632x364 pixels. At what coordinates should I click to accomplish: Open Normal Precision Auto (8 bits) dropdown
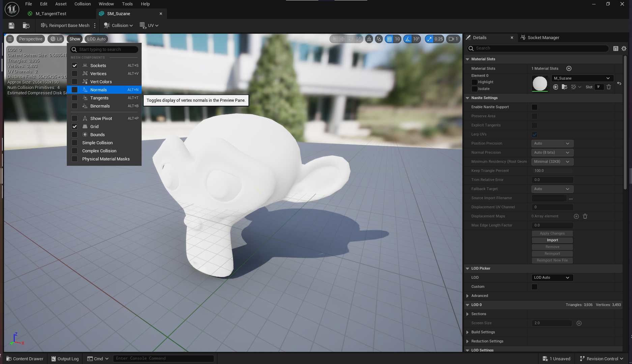(x=552, y=153)
